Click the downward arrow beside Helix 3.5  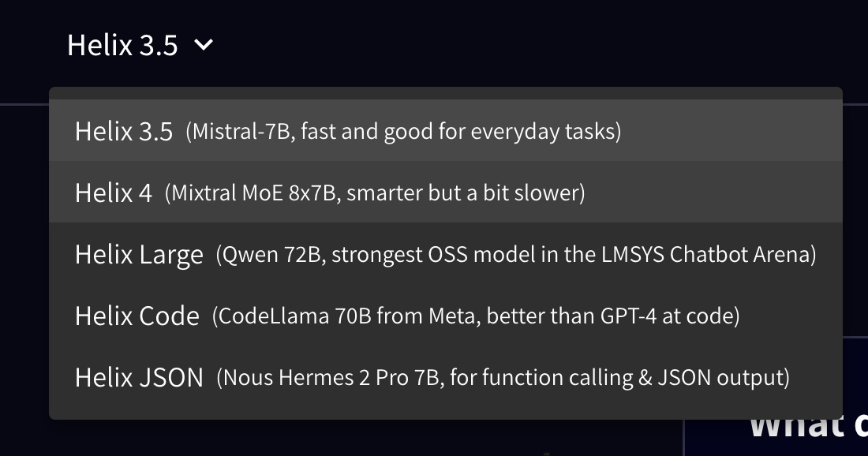click(203, 45)
